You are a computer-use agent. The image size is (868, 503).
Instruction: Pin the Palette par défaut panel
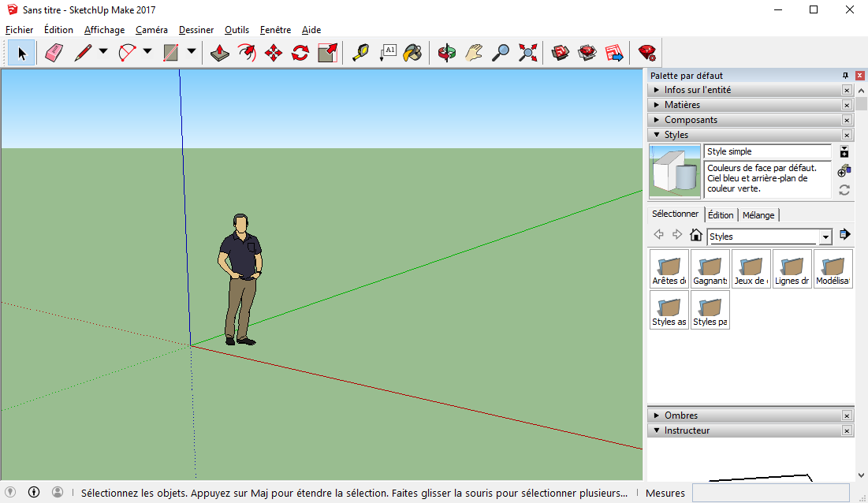(x=844, y=75)
